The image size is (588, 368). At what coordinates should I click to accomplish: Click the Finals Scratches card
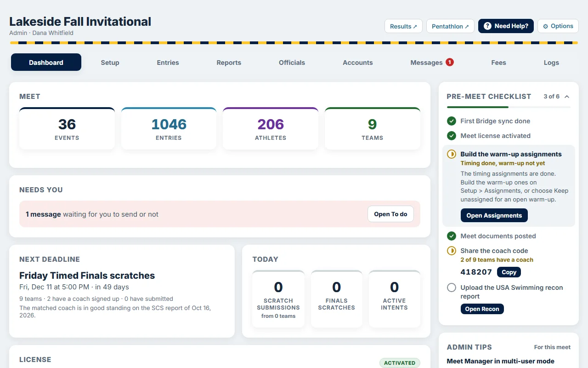337,299
